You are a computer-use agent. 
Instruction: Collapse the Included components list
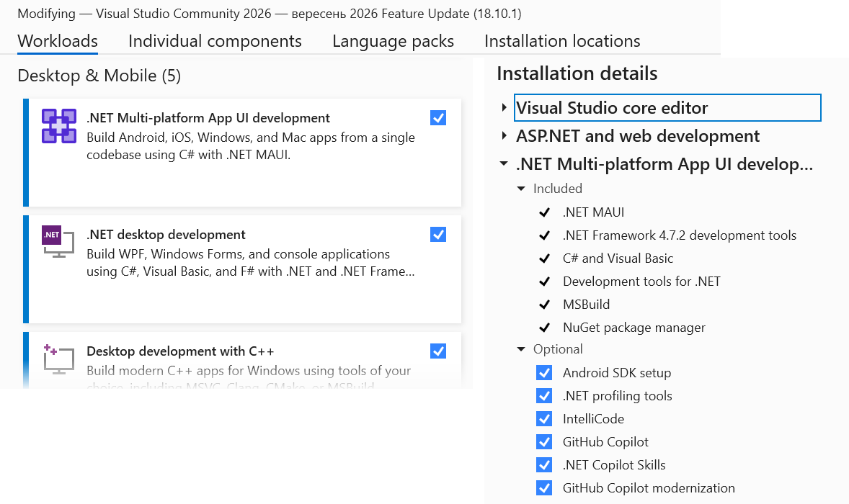tap(521, 189)
